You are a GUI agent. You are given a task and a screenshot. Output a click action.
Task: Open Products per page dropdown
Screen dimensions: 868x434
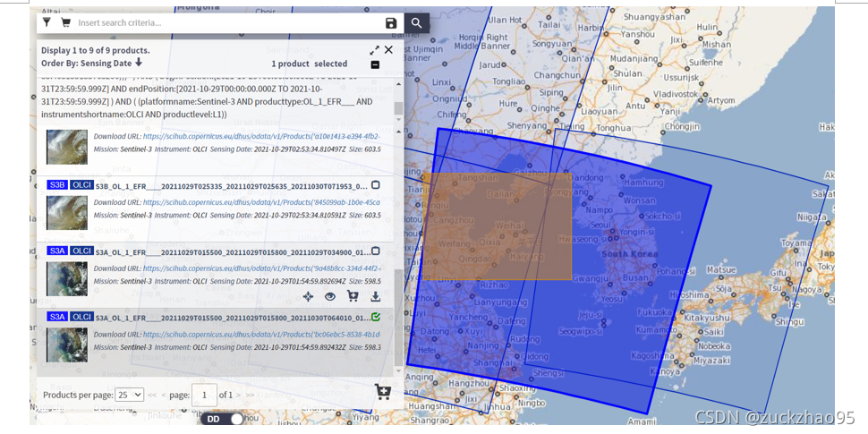(x=130, y=395)
